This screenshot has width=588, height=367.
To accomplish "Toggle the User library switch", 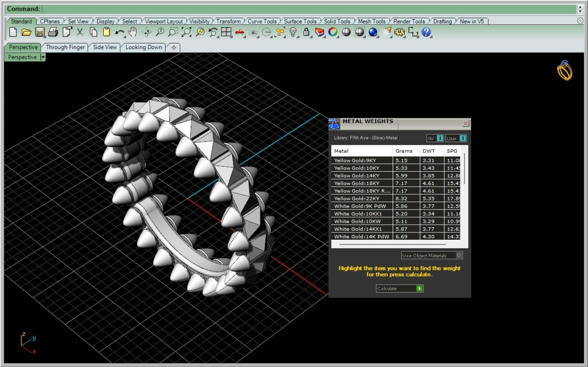I will [462, 138].
